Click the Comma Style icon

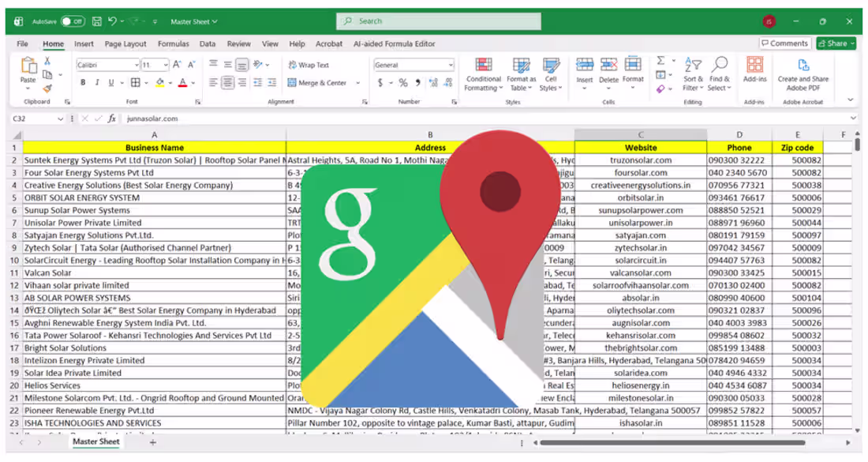418,83
